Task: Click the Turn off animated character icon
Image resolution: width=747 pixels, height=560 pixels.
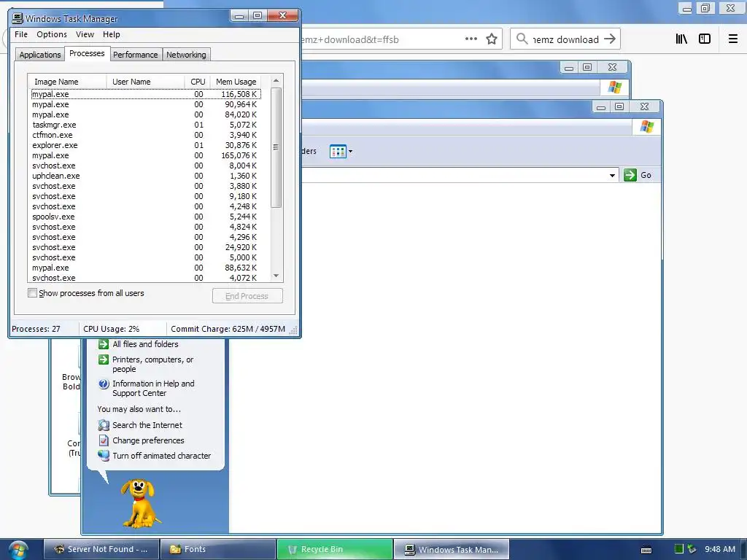Action: coord(104,456)
